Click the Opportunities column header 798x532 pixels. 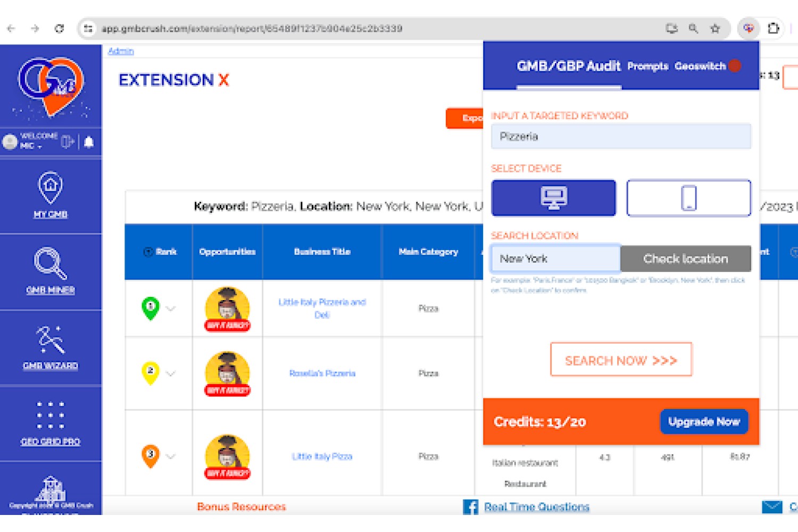(x=227, y=252)
